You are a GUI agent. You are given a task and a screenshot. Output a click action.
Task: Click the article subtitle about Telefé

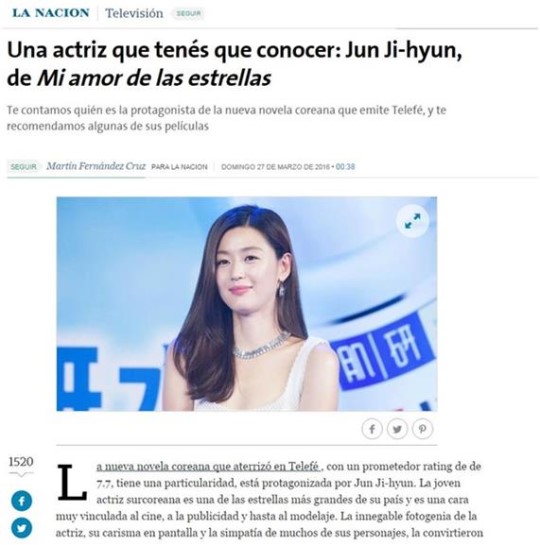[x=226, y=118]
